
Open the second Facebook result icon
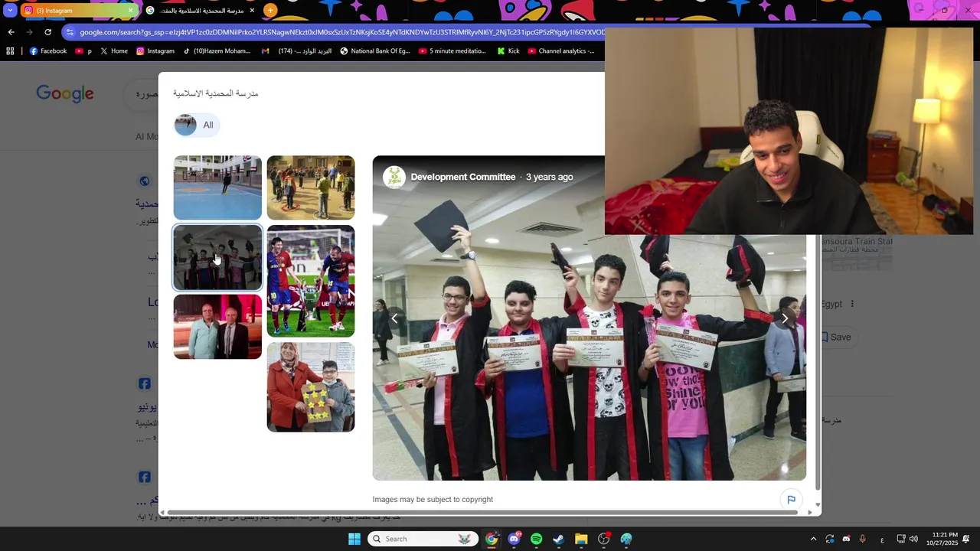(x=144, y=477)
